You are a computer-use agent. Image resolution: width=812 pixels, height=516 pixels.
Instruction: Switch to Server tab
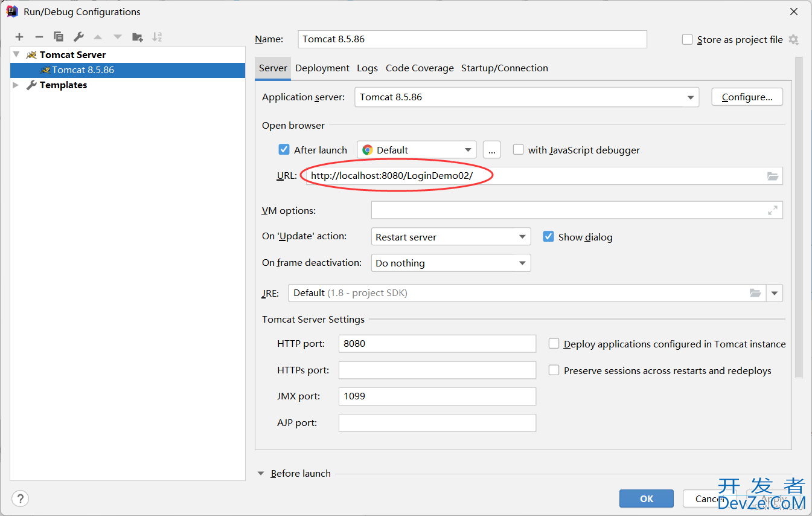[x=273, y=68]
